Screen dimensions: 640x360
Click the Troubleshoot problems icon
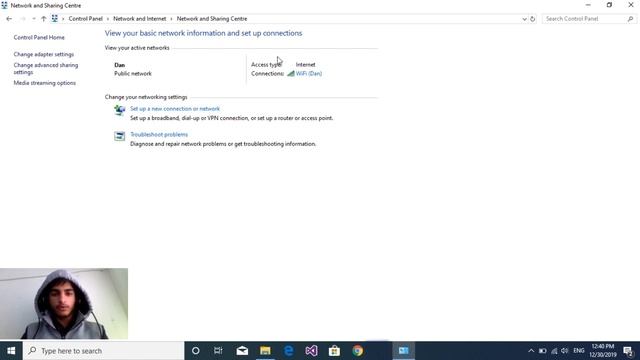[120, 136]
